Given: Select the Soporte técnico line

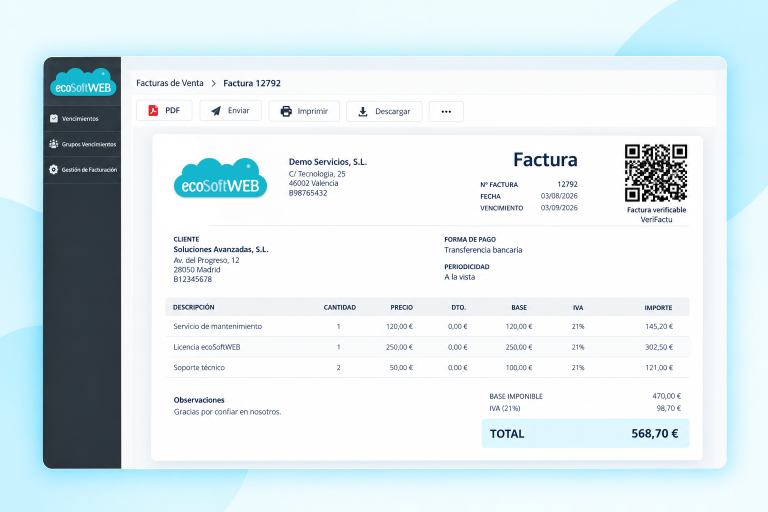Looking at the screenshot, I should tap(427, 367).
